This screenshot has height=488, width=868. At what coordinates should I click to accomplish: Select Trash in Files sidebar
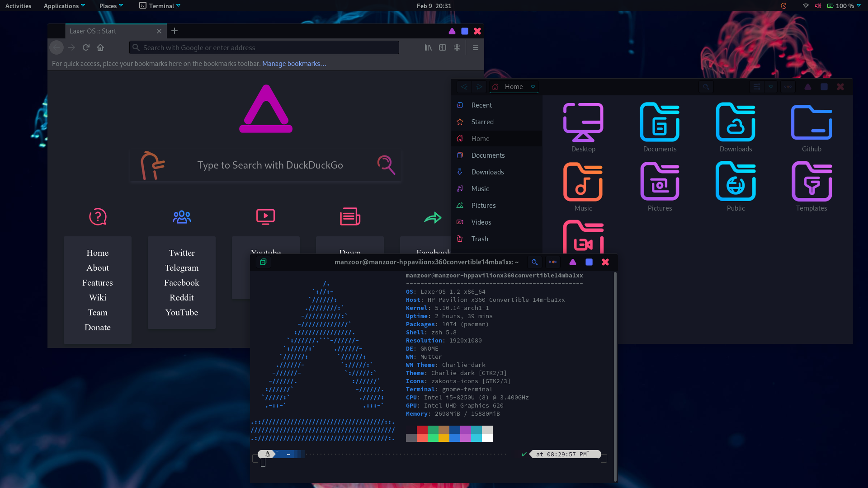coord(496,239)
